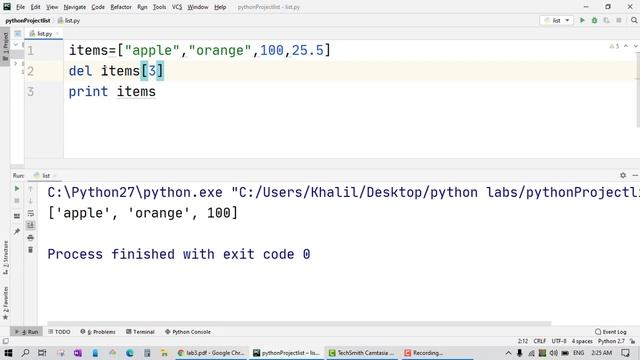The width and height of the screenshot is (640, 360).
Task: Switch to TechSmith Camtasia taskbar window
Action: (362, 353)
